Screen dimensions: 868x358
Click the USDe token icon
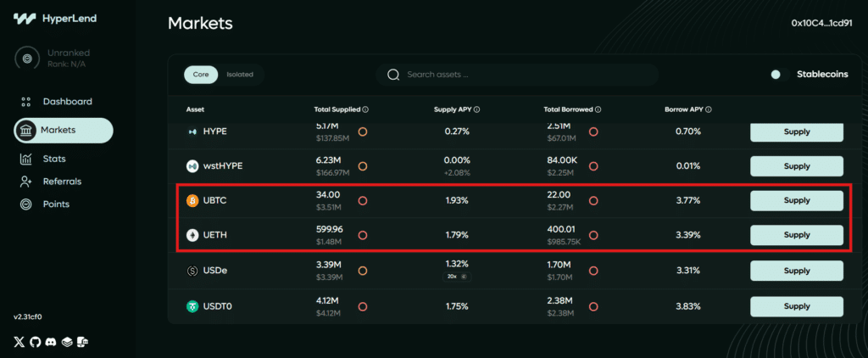[x=192, y=271]
